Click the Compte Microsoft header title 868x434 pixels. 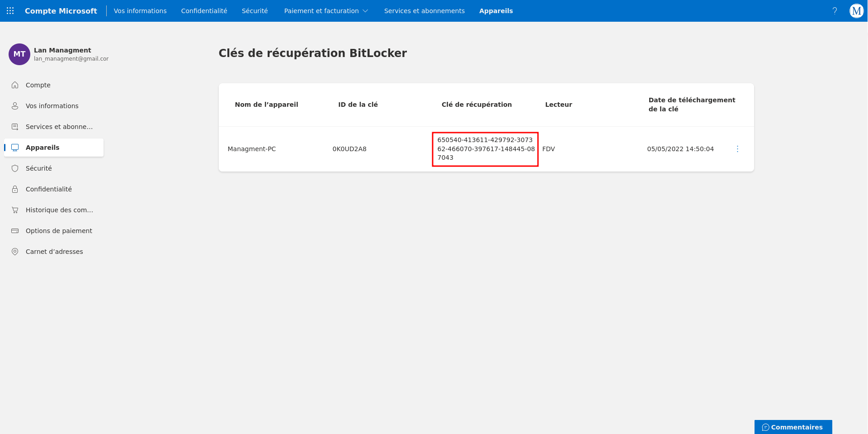pyautogui.click(x=61, y=11)
